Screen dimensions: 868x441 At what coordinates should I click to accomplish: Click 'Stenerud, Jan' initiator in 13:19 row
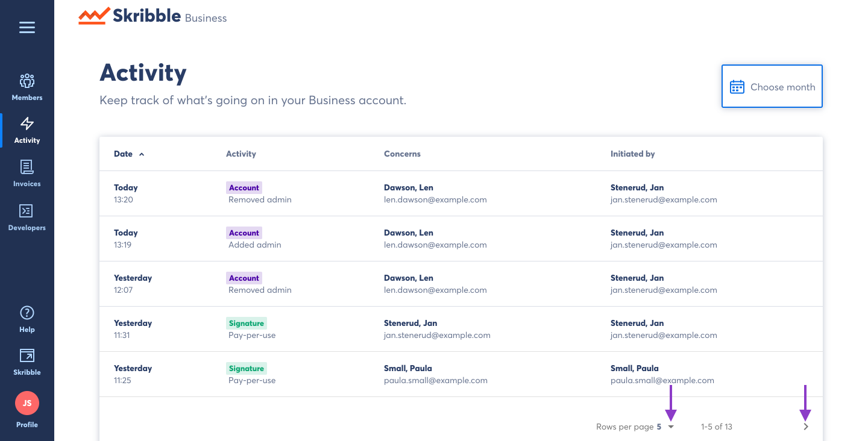pyautogui.click(x=637, y=233)
